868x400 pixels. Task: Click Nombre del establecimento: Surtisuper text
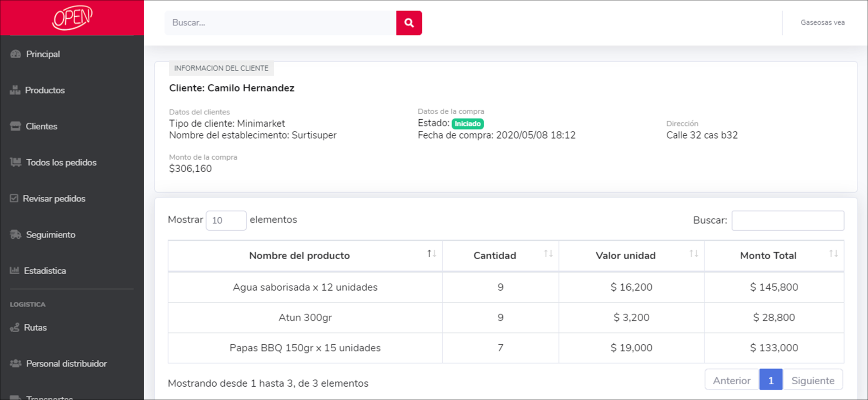click(x=253, y=135)
